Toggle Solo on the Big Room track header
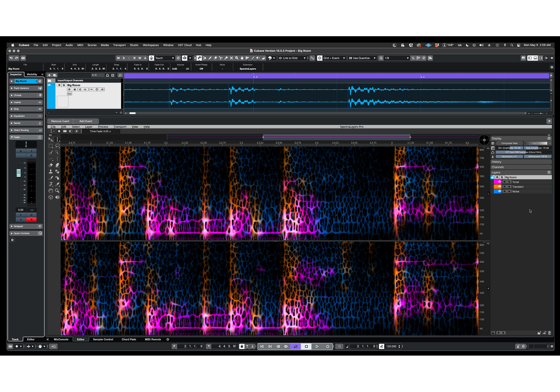 (64, 85)
